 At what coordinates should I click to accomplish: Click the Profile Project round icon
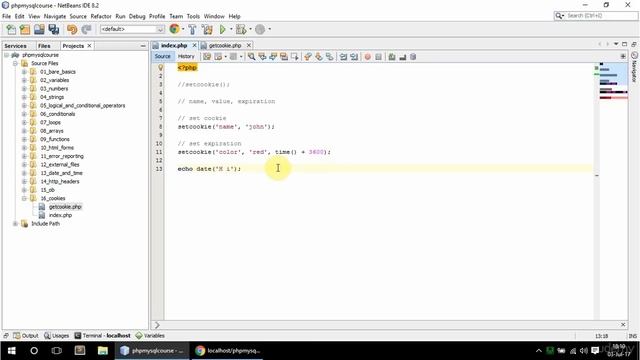click(x=260, y=29)
